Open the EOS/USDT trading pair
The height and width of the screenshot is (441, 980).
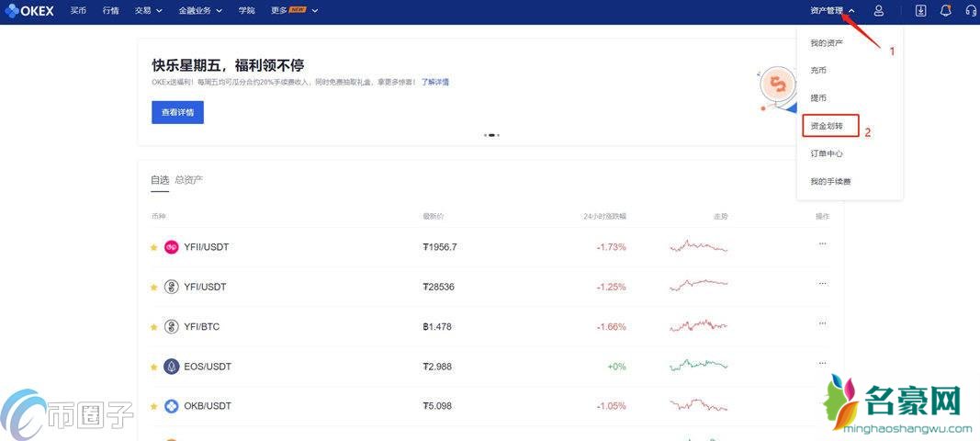pos(208,367)
